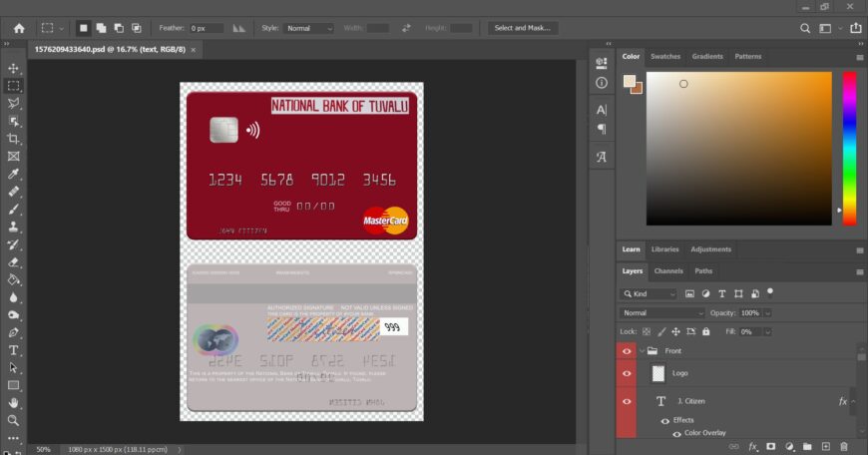The image size is (868, 455).
Task: Select the Rectangular Marquee tool
Action: click(13, 86)
